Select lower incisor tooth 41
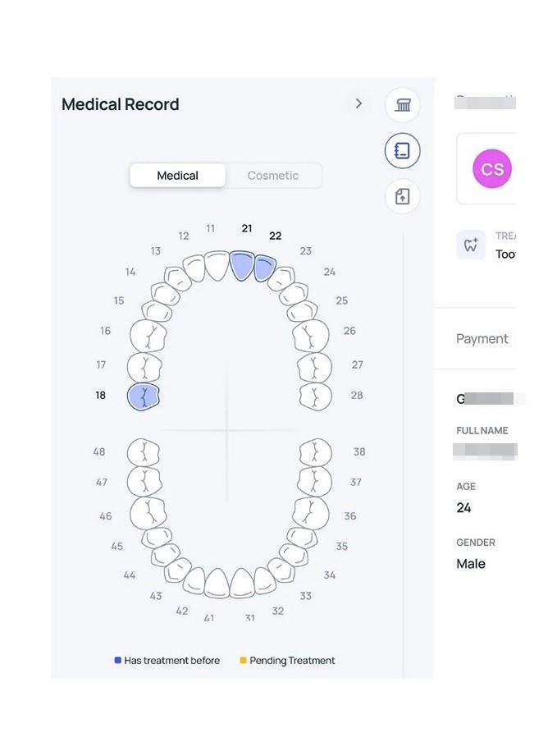 (217, 584)
